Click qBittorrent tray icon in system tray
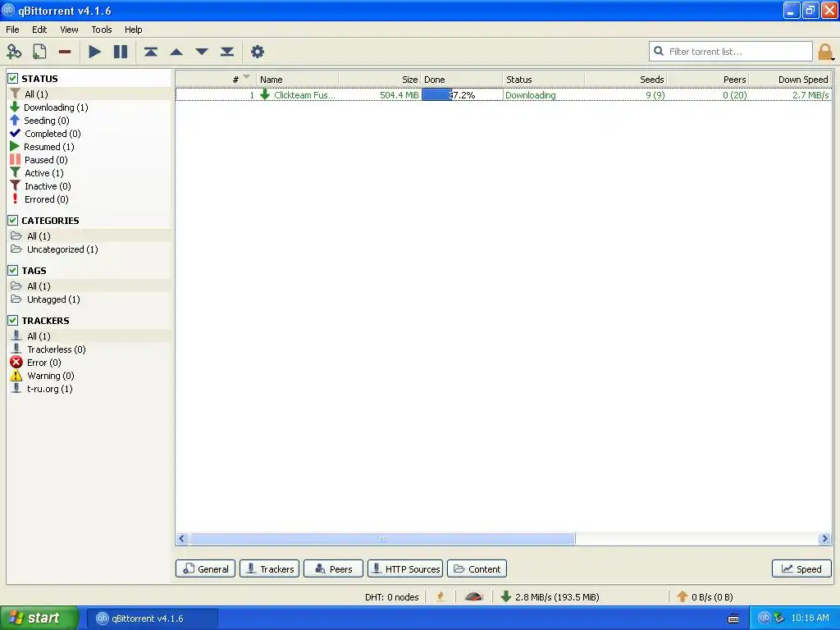This screenshot has width=840, height=630. click(x=764, y=618)
